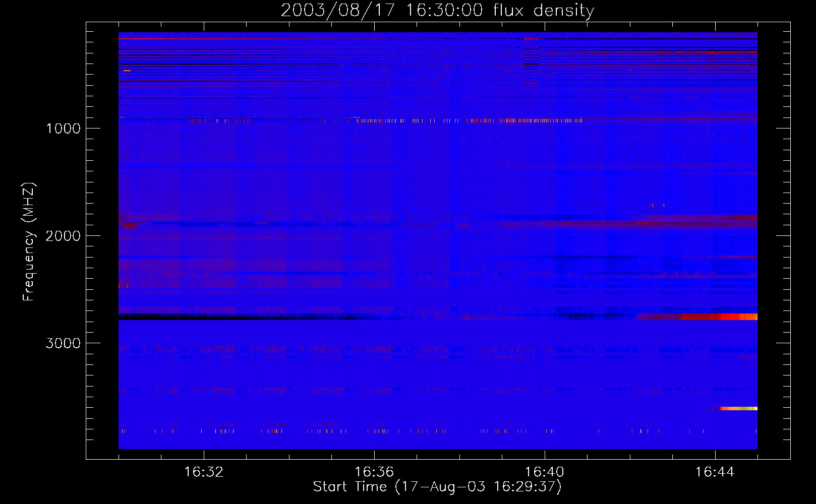Image resolution: width=816 pixels, height=504 pixels.
Task: Click the 2000 frequency tick label
Action: coord(63,236)
